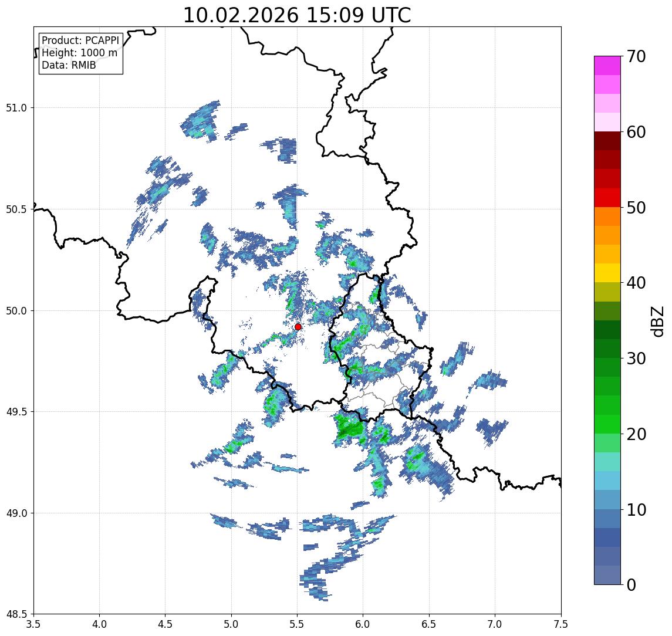Click the title "10.02.2026 15:09 UTC"
The width and height of the screenshot is (672, 636).
click(297, 15)
